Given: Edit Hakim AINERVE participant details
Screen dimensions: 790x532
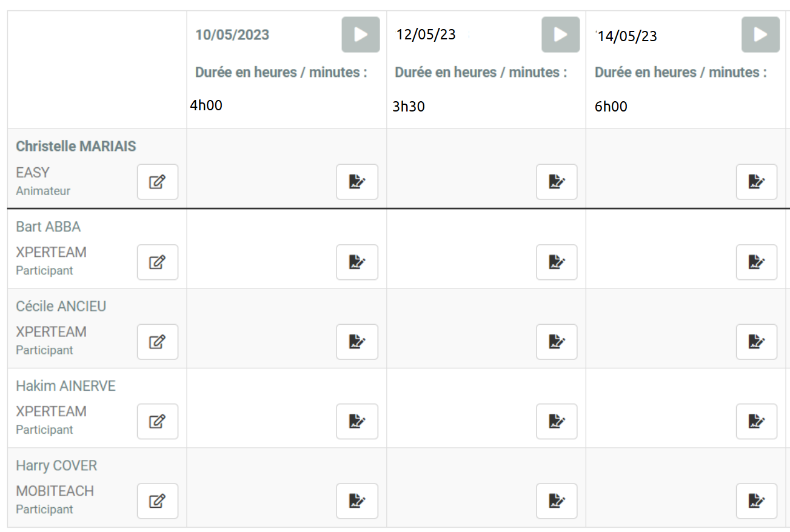Looking at the screenshot, I should (x=158, y=421).
